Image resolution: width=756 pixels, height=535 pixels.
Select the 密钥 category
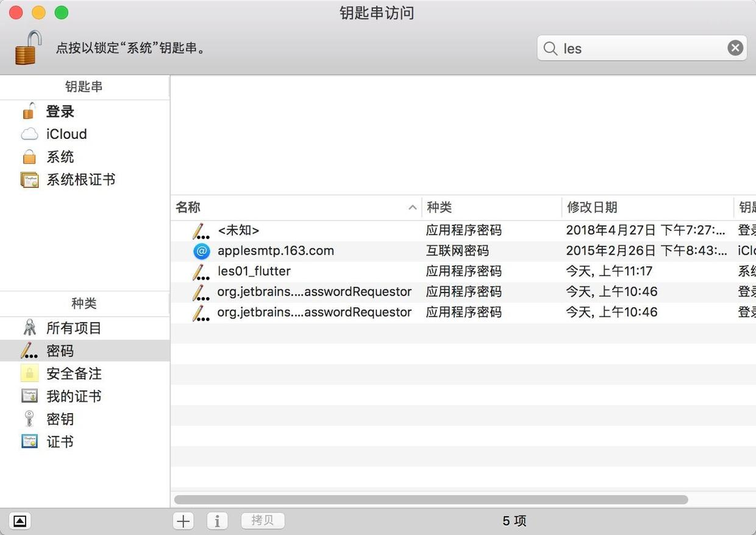[59, 419]
